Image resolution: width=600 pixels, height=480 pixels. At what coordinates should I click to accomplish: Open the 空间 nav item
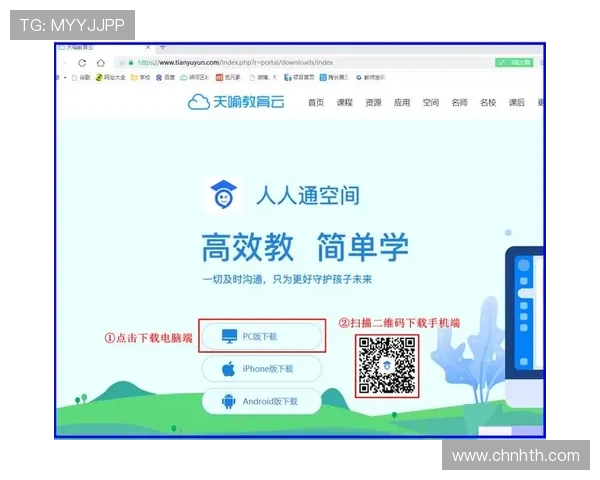(430, 103)
